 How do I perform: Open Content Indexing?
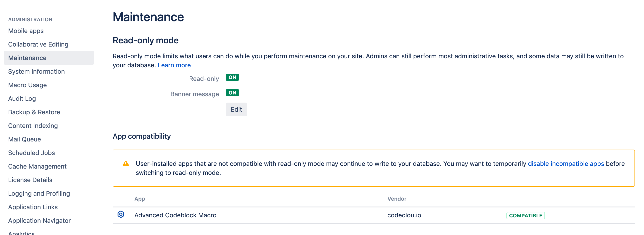click(x=33, y=125)
